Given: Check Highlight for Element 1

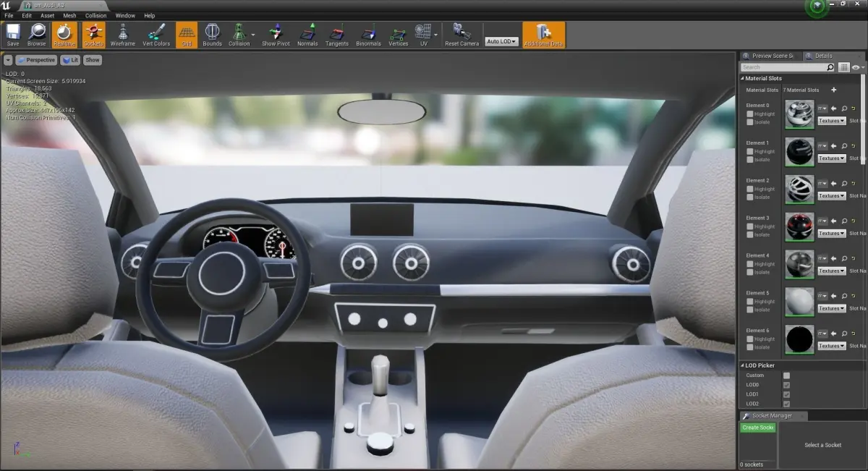Looking at the screenshot, I should click(750, 151).
